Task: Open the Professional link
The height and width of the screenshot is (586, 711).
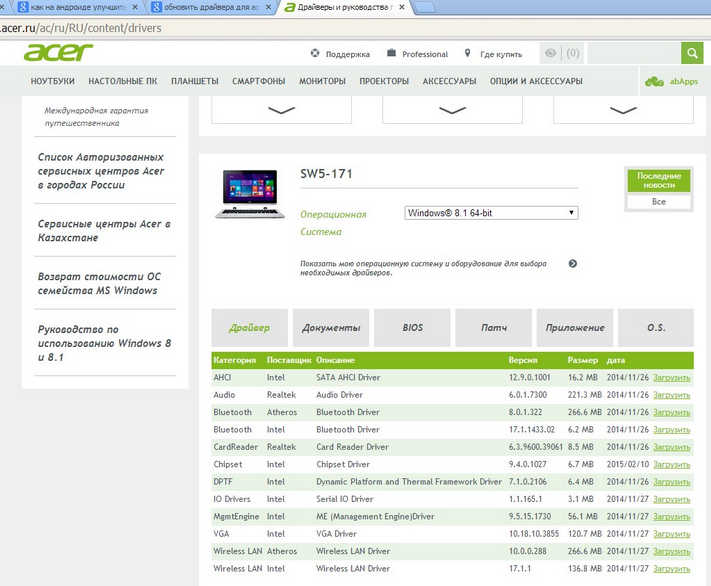Action: pyautogui.click(x=418, y=54)
